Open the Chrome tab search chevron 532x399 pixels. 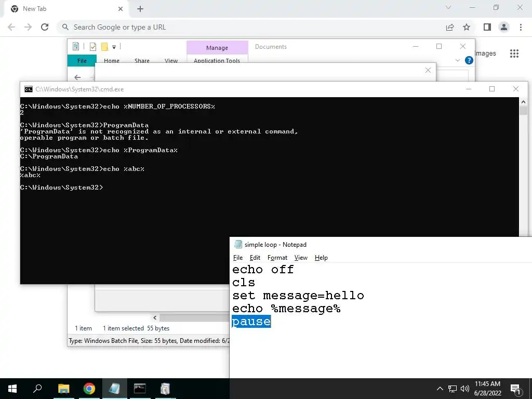click(x=448, y=7)
